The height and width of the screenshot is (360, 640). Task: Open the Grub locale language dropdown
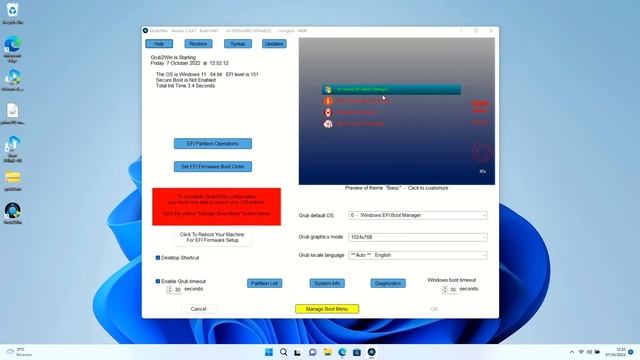coord(418,255)
